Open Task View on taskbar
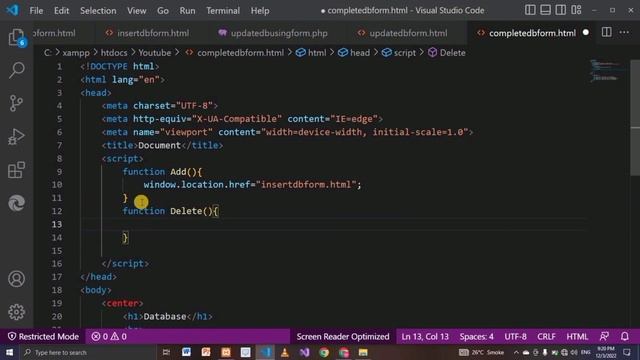 point(166,352)
